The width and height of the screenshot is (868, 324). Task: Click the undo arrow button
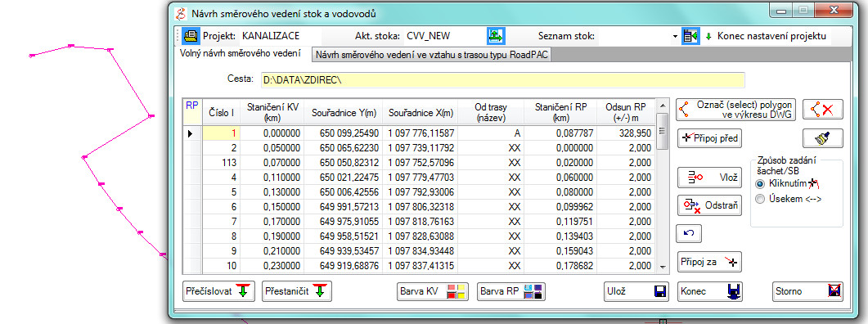(x=689, y=233)
